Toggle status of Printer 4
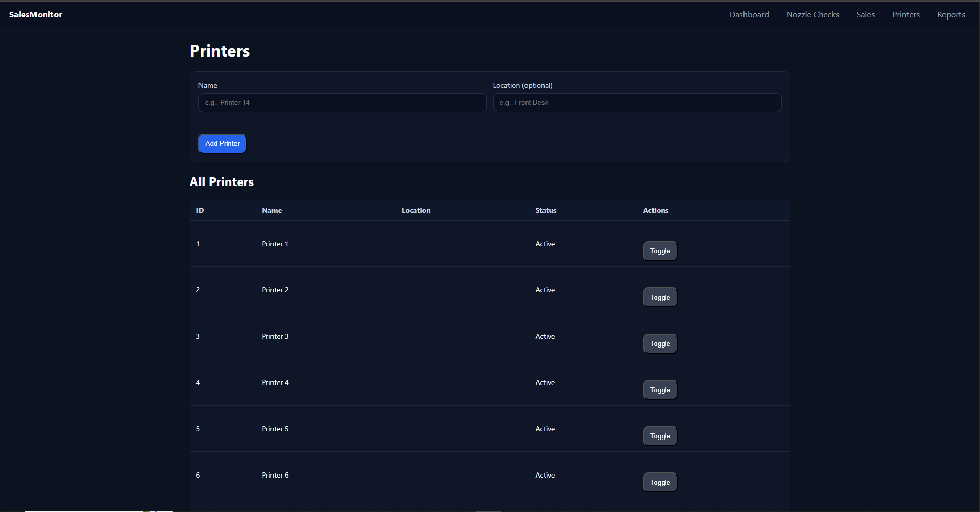The image size is (980, 512). pyautogui.click(x=660, y=390)
